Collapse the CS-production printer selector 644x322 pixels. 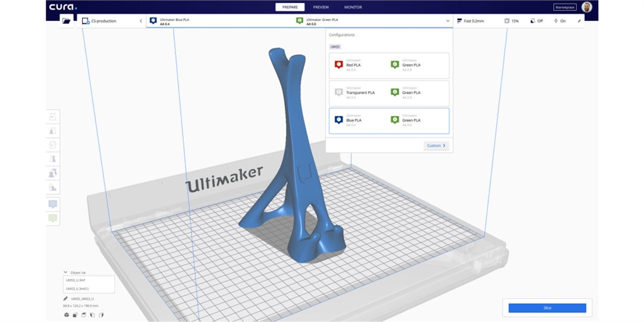tap(141, 21)
